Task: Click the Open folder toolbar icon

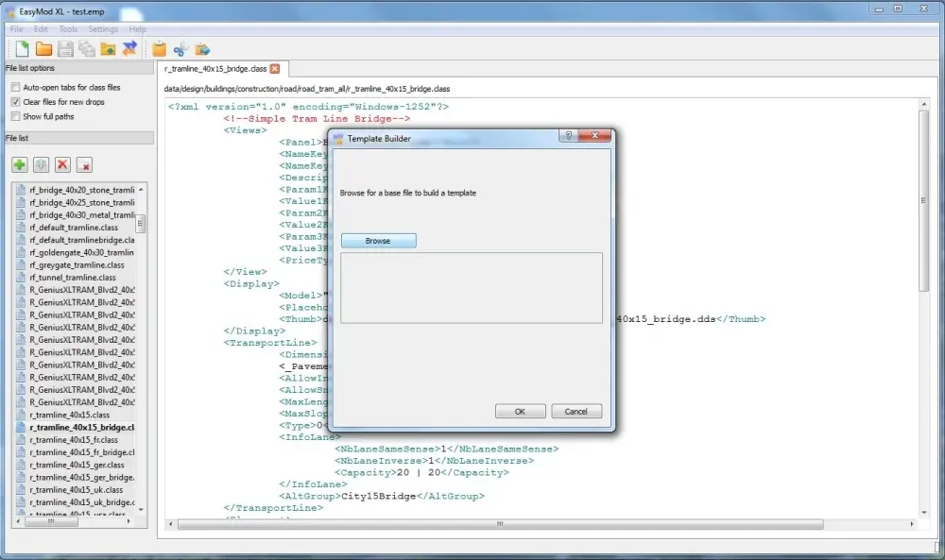Action: [x=43, y=48]
